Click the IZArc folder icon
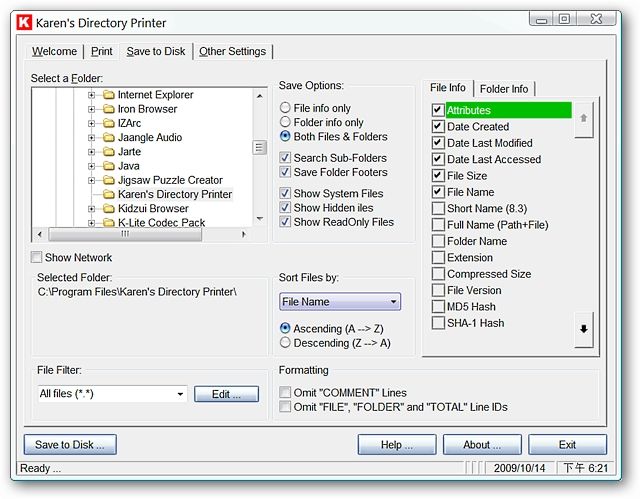640x499 pixels. pos(109,123)
